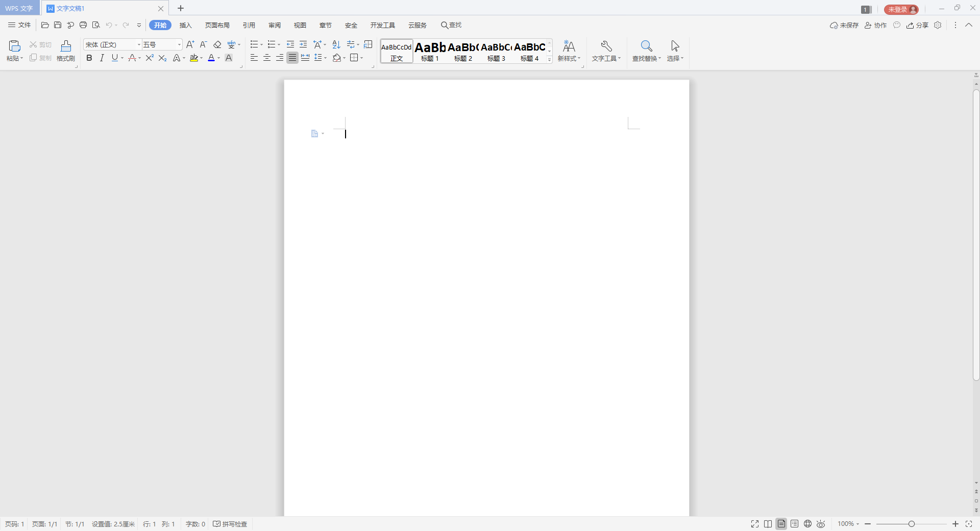The image size is (980, 531).
Task: Click the Open file folder icon
Action: point(45,25)
